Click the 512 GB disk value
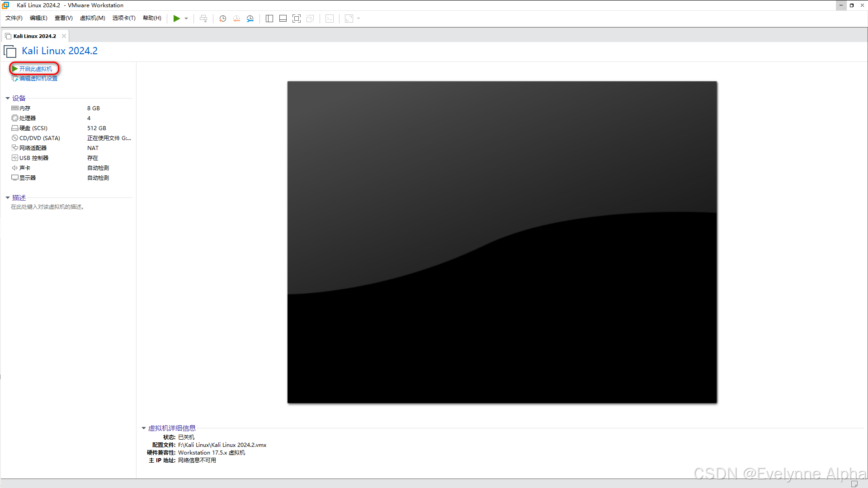The height and width of the screenshot is (488, 868). [97, 128]
